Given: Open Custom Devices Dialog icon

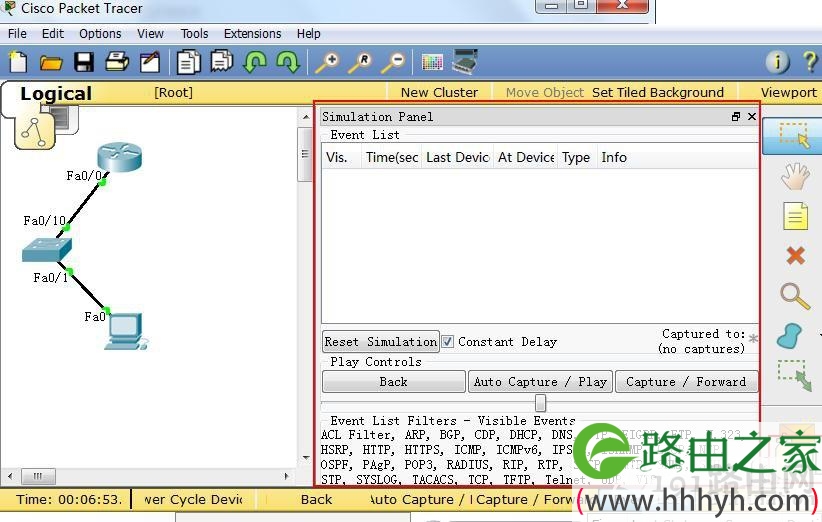Looking at the screenshot, I should point(465,62).
